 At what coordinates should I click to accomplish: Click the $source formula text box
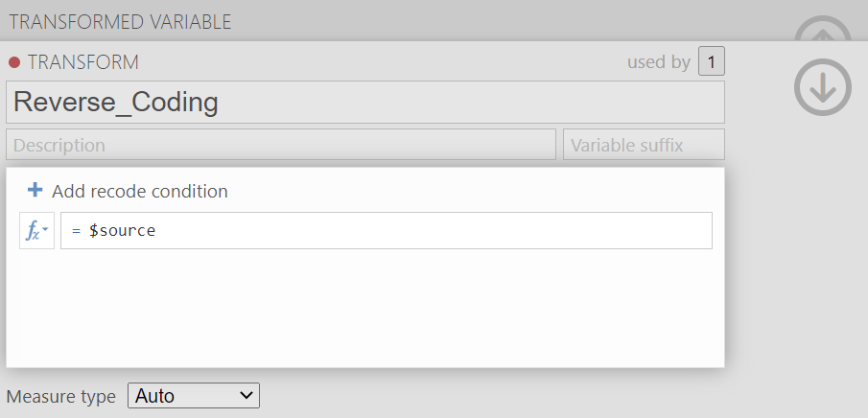click(x=387, y=230)
